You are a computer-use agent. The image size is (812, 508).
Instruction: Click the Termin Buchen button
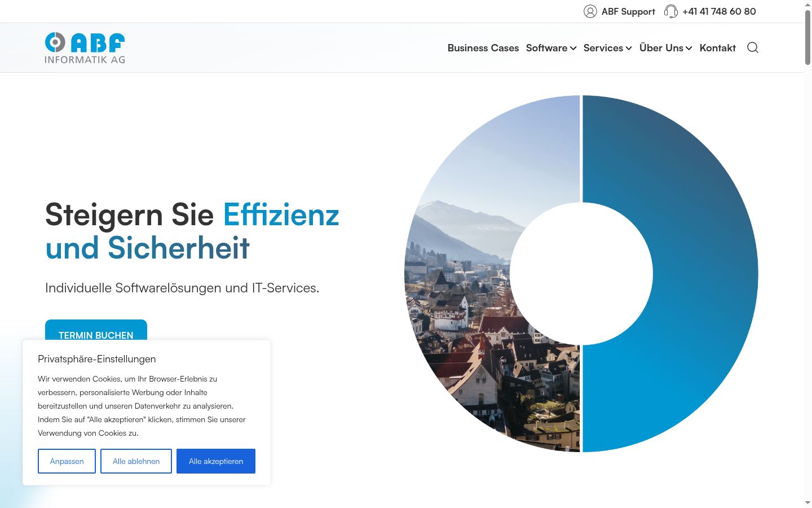(96, 330)
